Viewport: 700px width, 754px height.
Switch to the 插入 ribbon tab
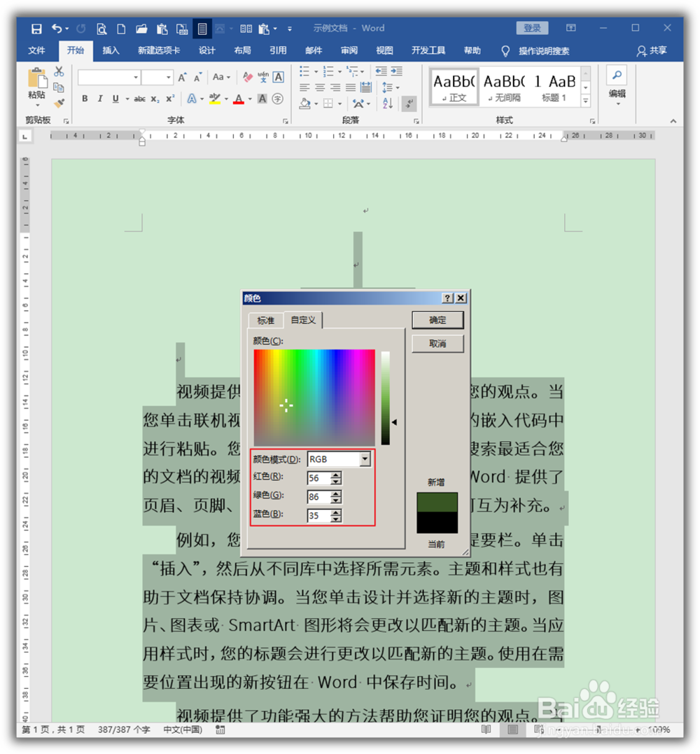(x=111, y=50)
